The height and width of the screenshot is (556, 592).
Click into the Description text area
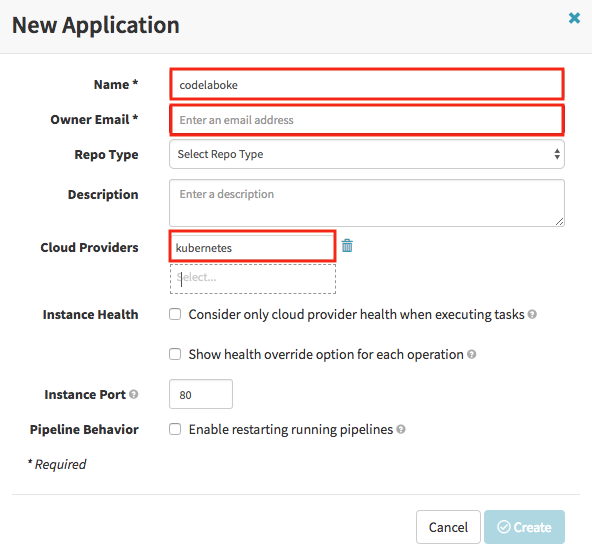pos(367,203)
